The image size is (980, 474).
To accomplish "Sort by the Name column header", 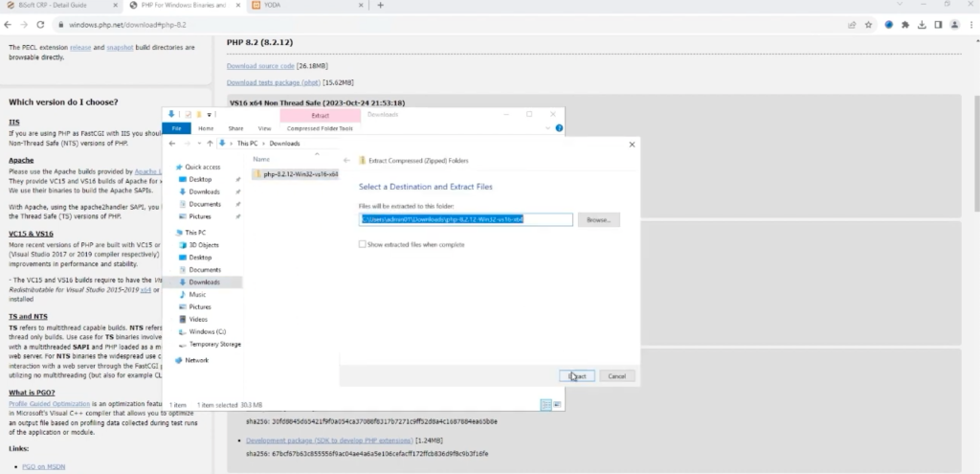I will tap(261, 159).
